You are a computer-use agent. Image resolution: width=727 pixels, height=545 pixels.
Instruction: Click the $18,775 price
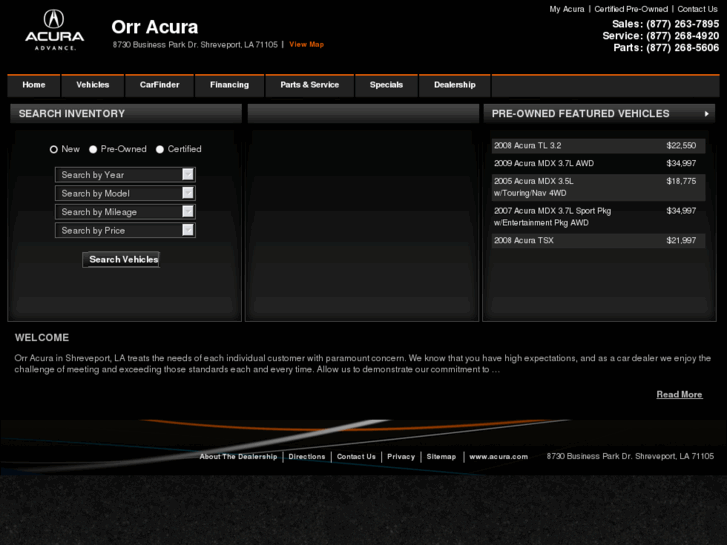[681, 181]
